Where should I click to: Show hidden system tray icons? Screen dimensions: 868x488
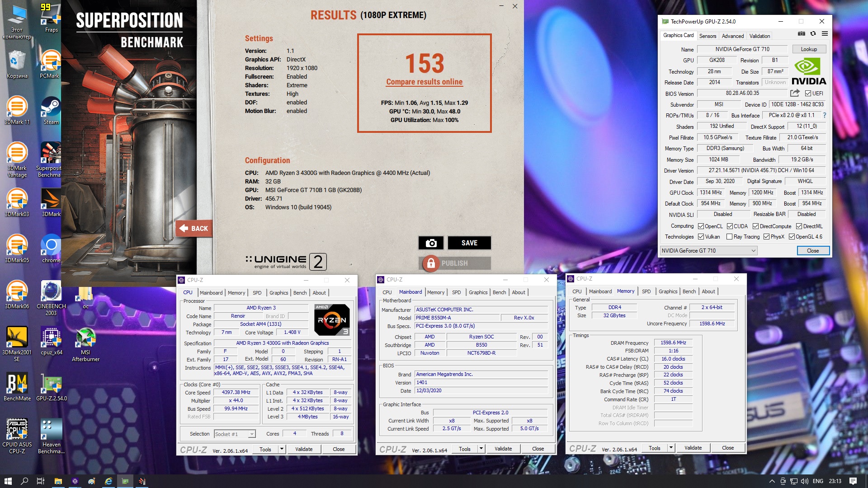772,481
